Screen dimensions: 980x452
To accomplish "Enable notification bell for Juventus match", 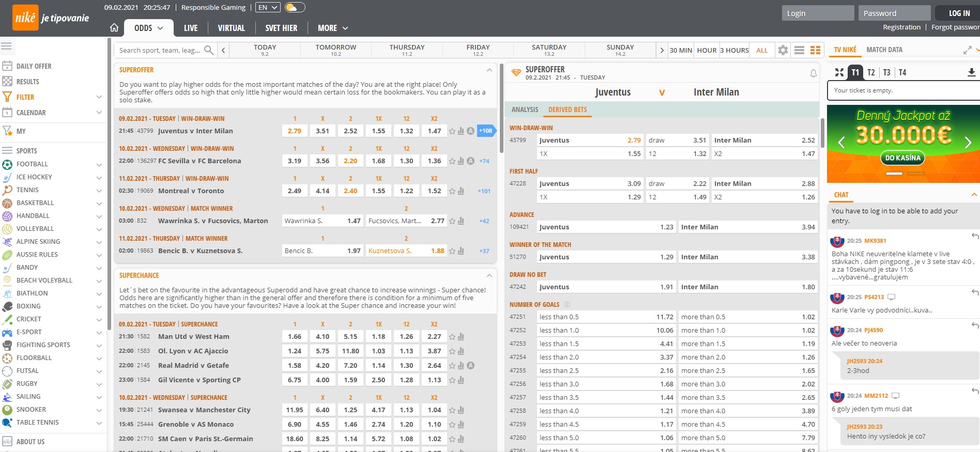I will click(813, 73).
